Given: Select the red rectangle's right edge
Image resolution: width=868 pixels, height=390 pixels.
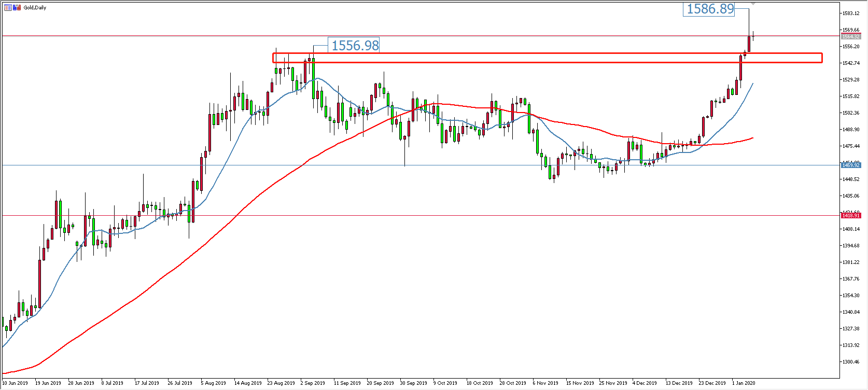Looking at the screenshot, I should (822, 58).
